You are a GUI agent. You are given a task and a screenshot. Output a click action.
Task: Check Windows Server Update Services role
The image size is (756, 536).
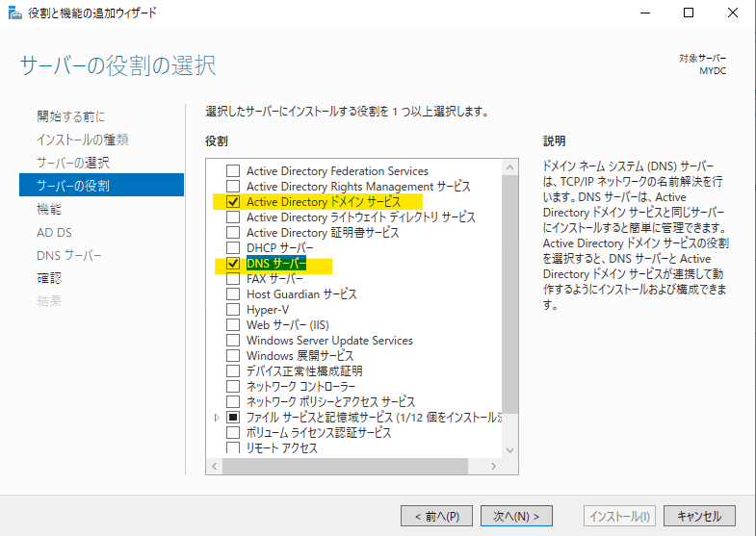click(232, 341)
